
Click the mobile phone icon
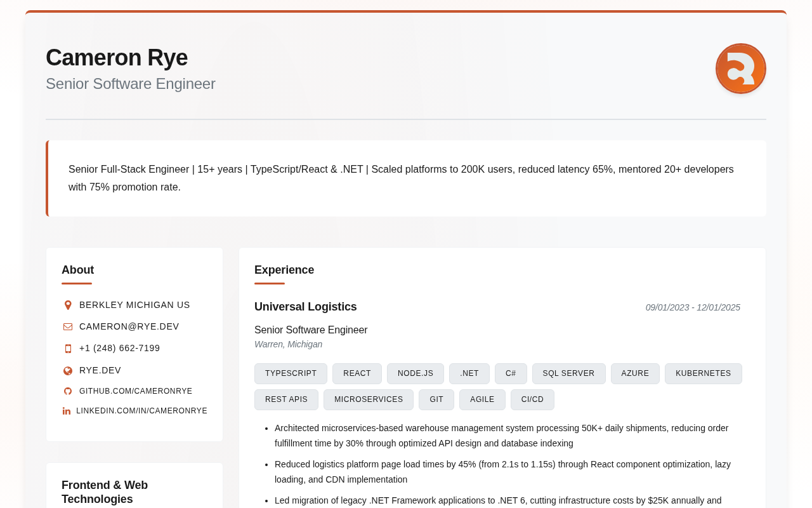[68, 349]
